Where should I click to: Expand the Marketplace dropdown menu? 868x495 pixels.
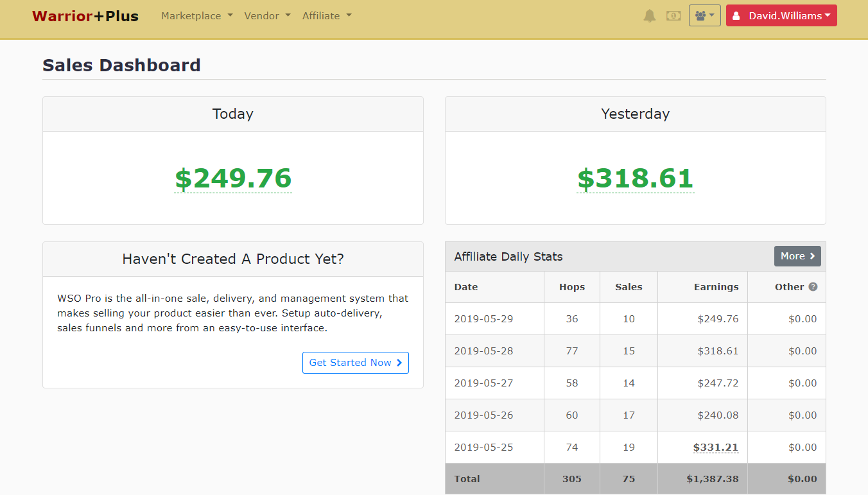coord(196,16)
